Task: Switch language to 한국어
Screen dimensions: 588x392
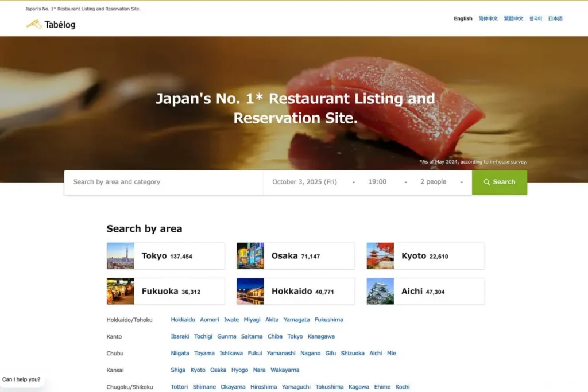Action: pos(535,18)
